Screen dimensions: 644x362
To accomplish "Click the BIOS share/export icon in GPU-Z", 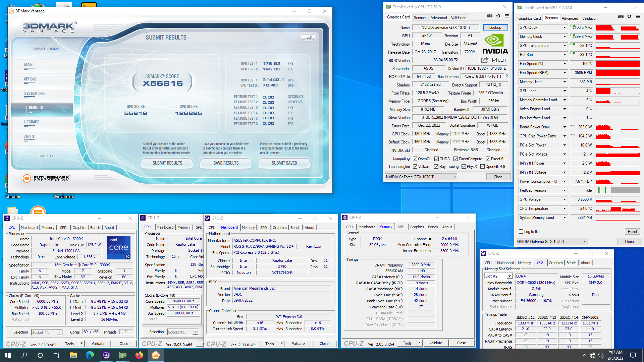I will (485, 60).
